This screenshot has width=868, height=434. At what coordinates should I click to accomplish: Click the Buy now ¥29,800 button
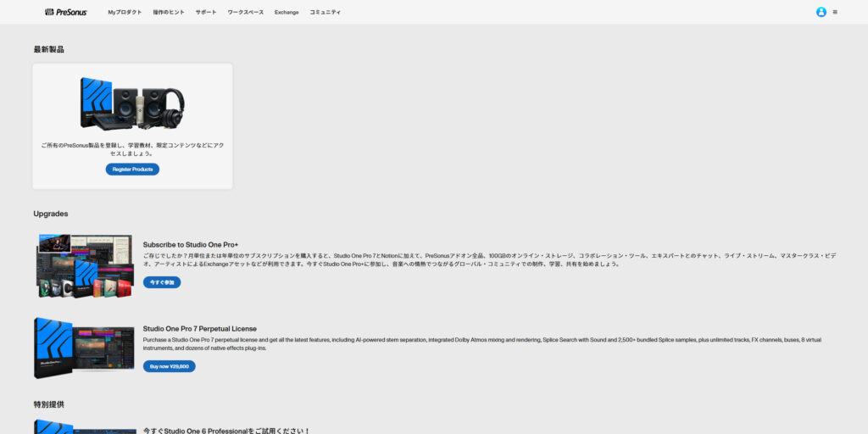pyautogui.click(x=169, y=366)
